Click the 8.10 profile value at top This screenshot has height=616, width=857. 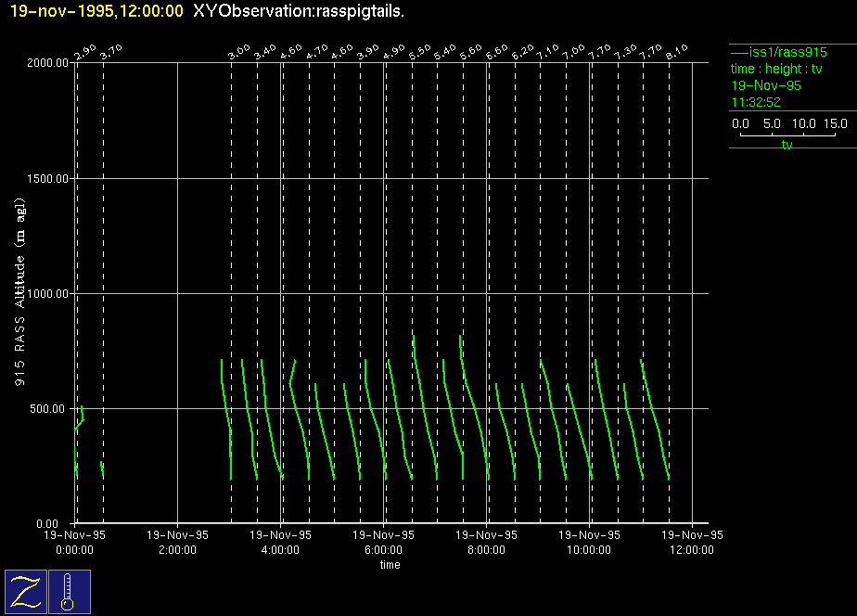tap(676, 51)
